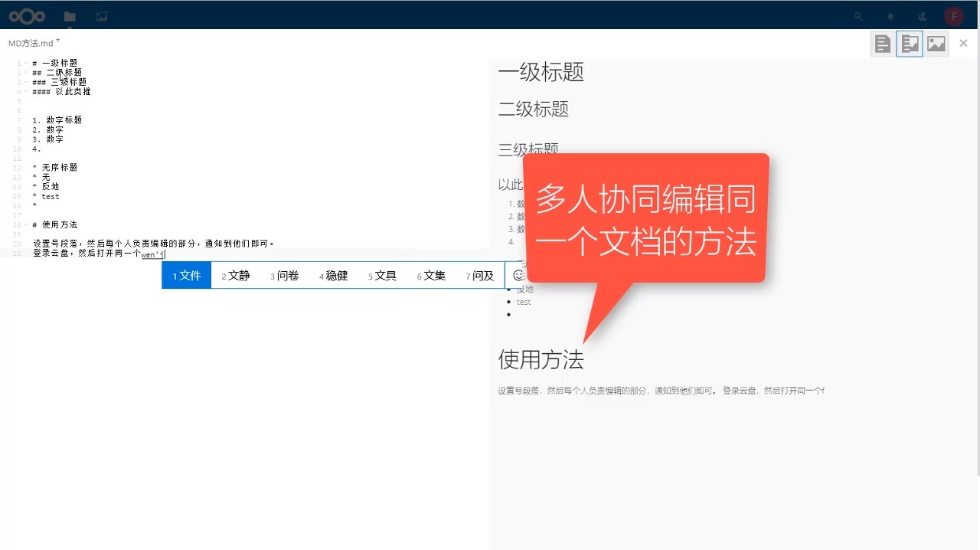Click the 'test' bullet in preview

[x=524, y=302]
